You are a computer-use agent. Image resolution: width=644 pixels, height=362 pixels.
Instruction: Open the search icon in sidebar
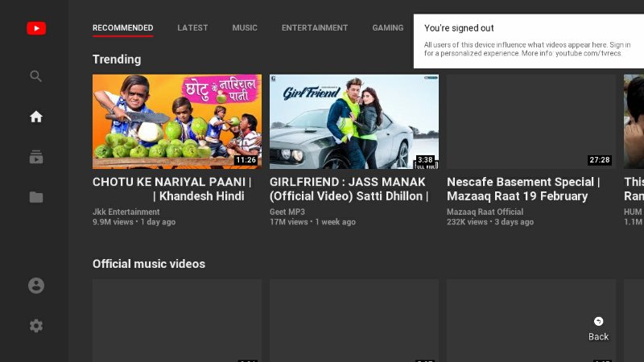coord(35,76)
